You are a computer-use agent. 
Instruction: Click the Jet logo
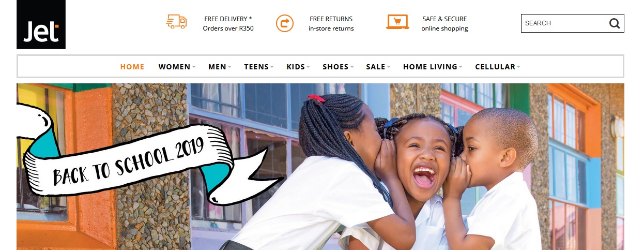pos(41,24)
